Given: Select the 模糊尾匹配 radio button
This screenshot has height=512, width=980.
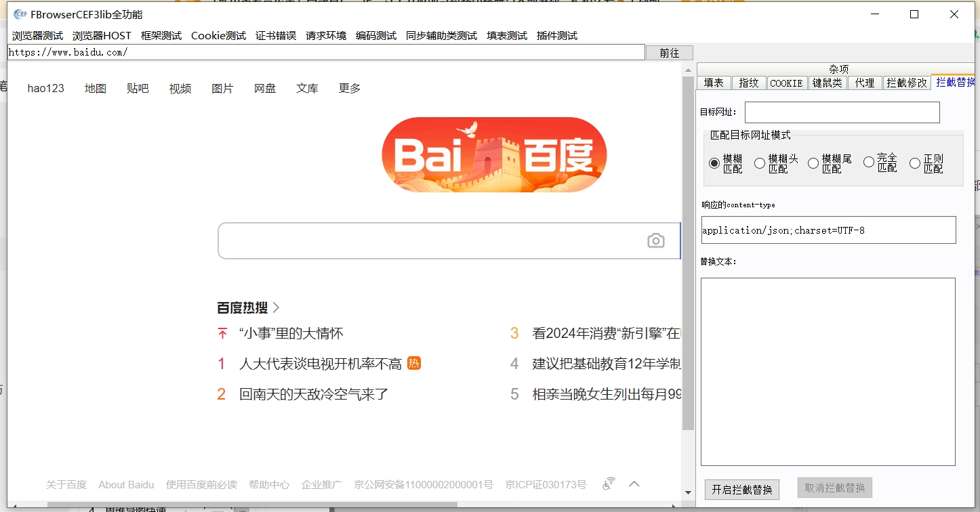Looking at the screenshot, I should [x=813, y=163].
